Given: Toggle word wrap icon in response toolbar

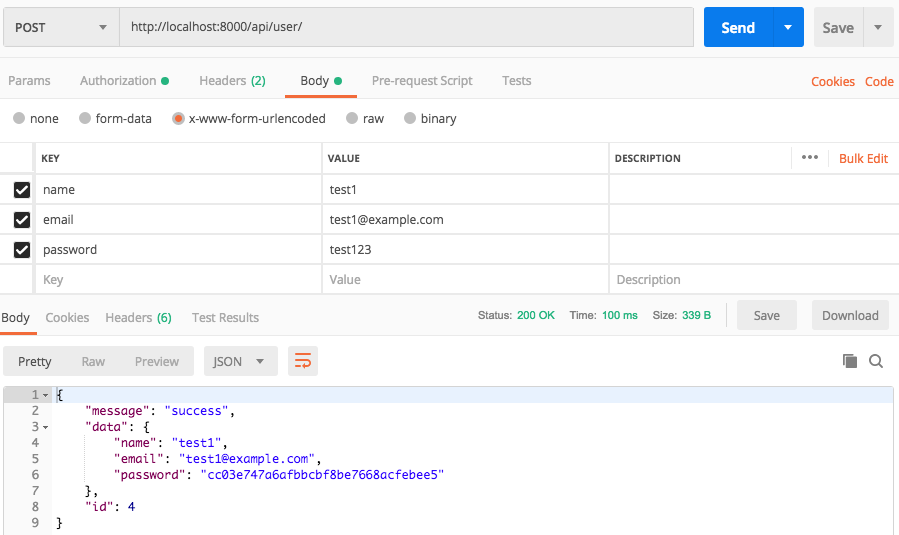Looking at the screenshot, I should 302,361.
